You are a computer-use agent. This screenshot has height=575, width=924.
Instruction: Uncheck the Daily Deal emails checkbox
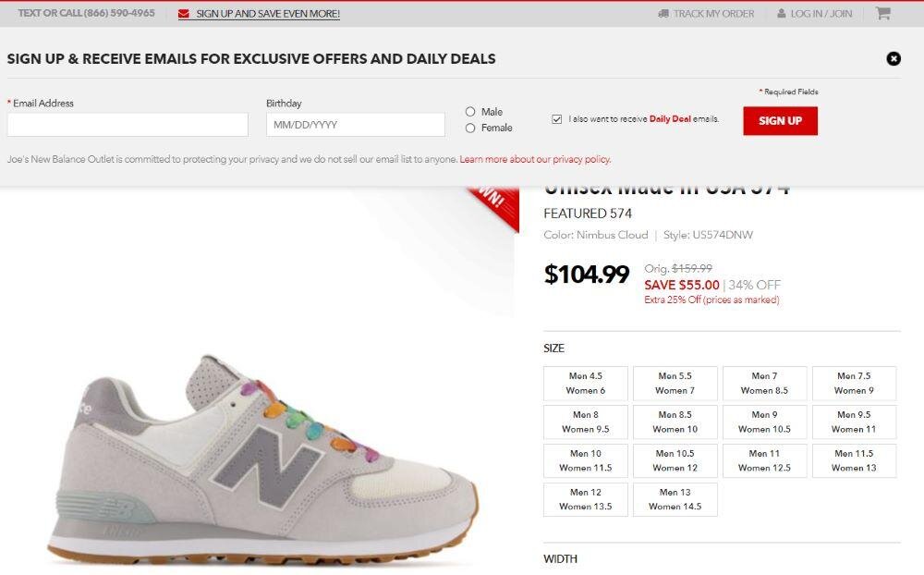(x=557, y=119)
